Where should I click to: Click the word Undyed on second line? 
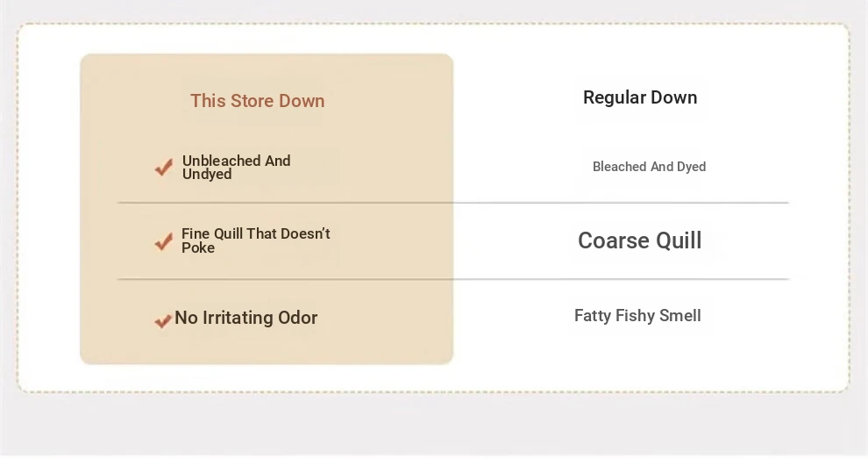click(207, 174)
